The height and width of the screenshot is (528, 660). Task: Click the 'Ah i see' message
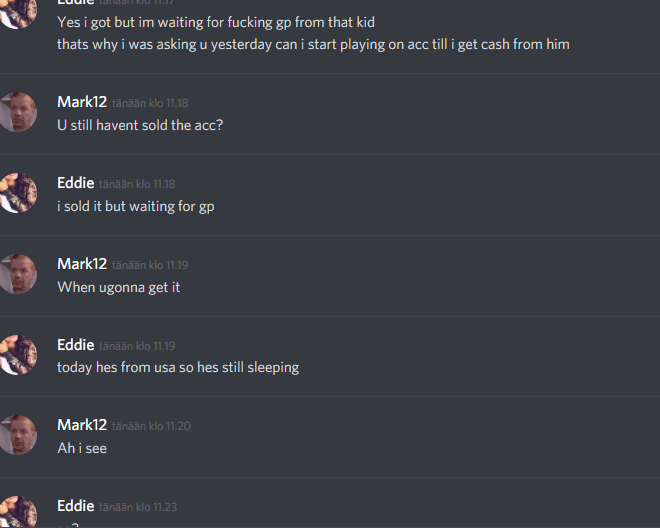(82, 448)
